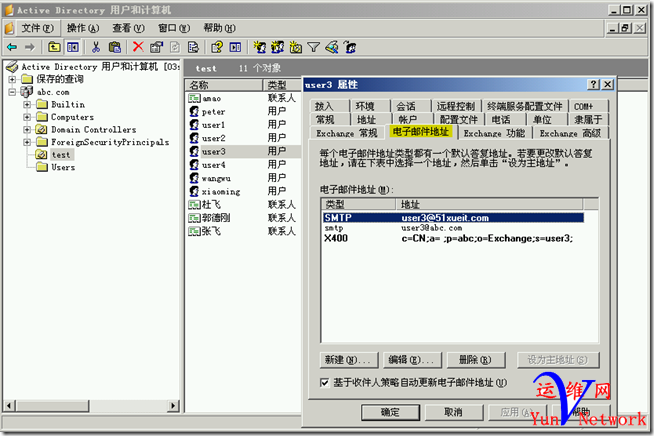This screenshot has height=436, width=654.
Task: Open the 操作(A) menu
Action: [x=83, y=28]
